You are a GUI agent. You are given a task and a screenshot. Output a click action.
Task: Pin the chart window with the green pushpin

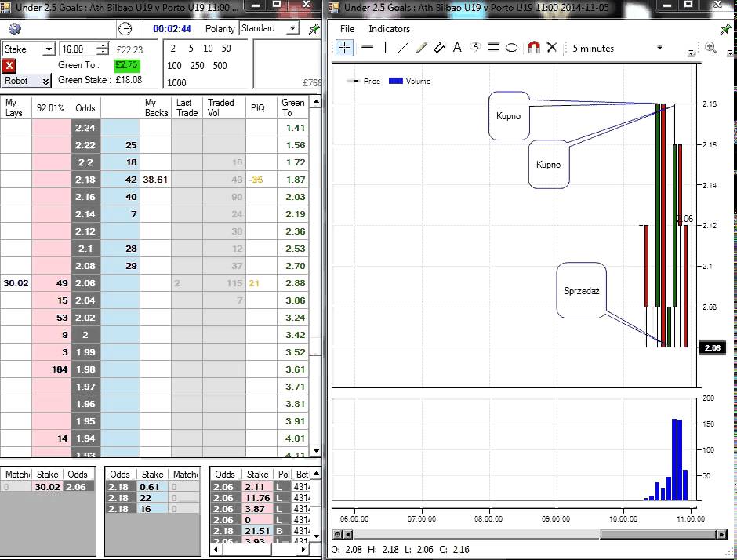[726, 29]
